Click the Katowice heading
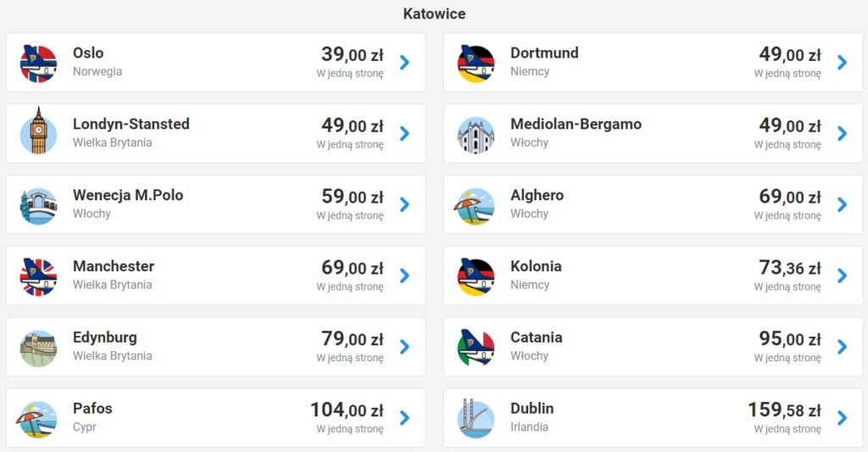The width and height of the screenshot is (868, 452). (434, 14)
